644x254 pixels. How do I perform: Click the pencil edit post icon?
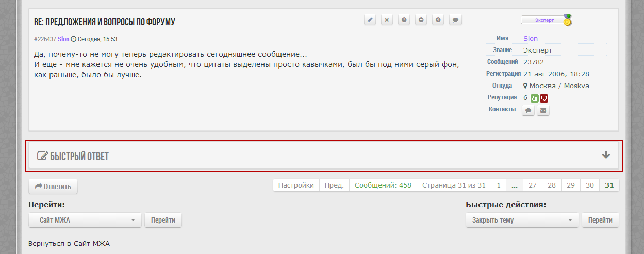tap(370, 20)
